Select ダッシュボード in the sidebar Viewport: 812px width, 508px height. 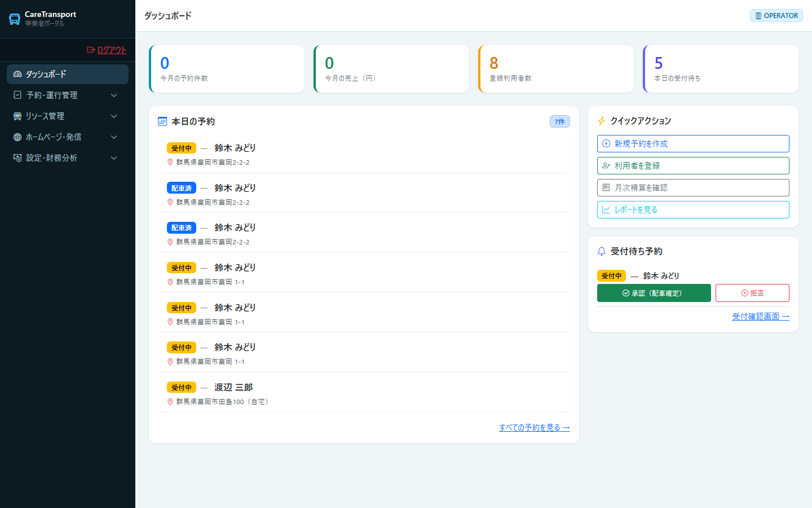pos(68,74)
